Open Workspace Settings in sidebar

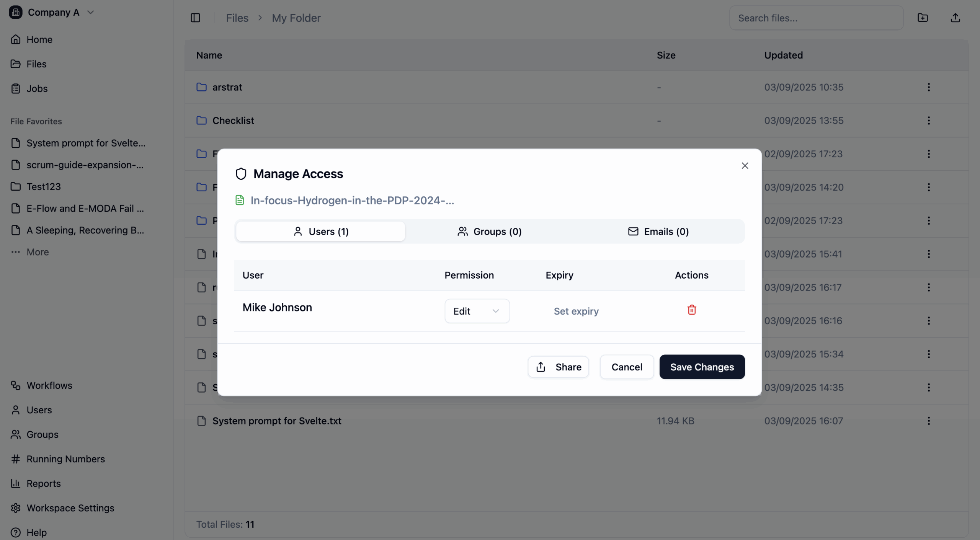tap(70, 508)
